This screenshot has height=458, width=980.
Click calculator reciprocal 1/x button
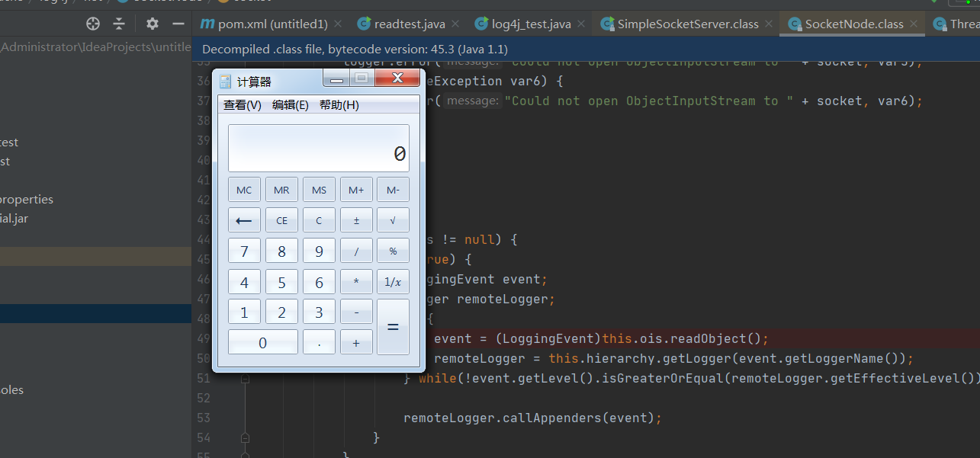pos(393,282)
